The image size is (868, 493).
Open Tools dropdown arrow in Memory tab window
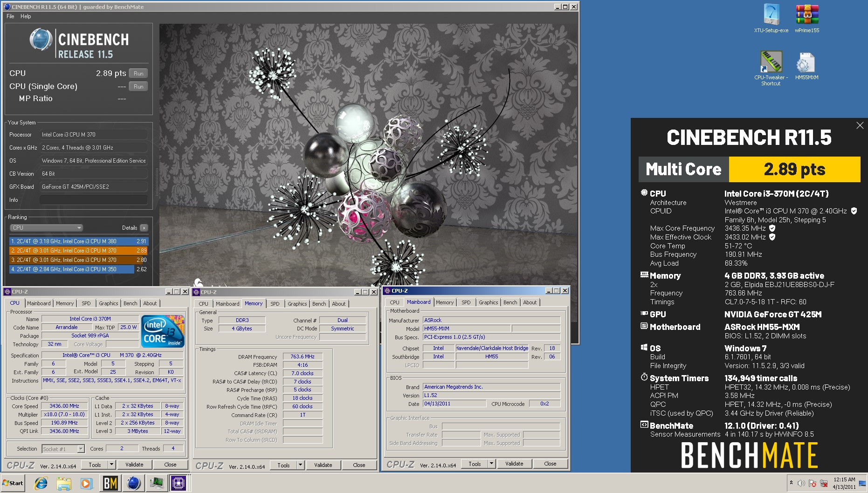(300, 465)
